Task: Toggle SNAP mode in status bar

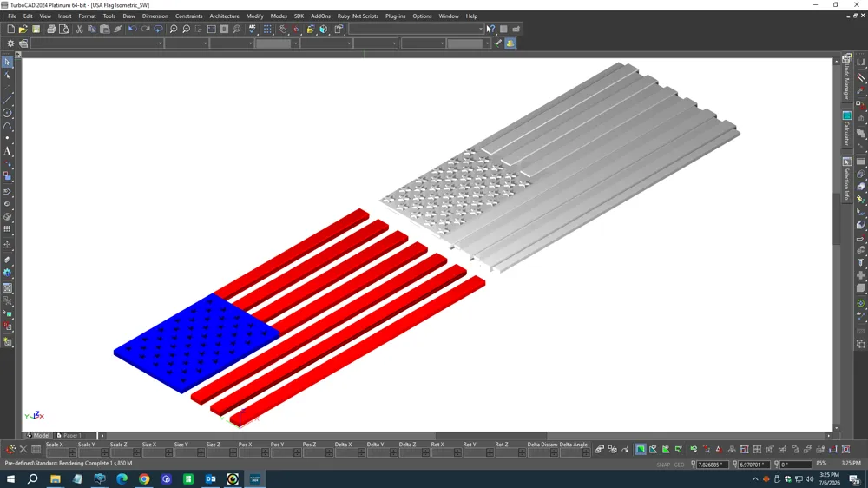Action: (x=663, y=465)
